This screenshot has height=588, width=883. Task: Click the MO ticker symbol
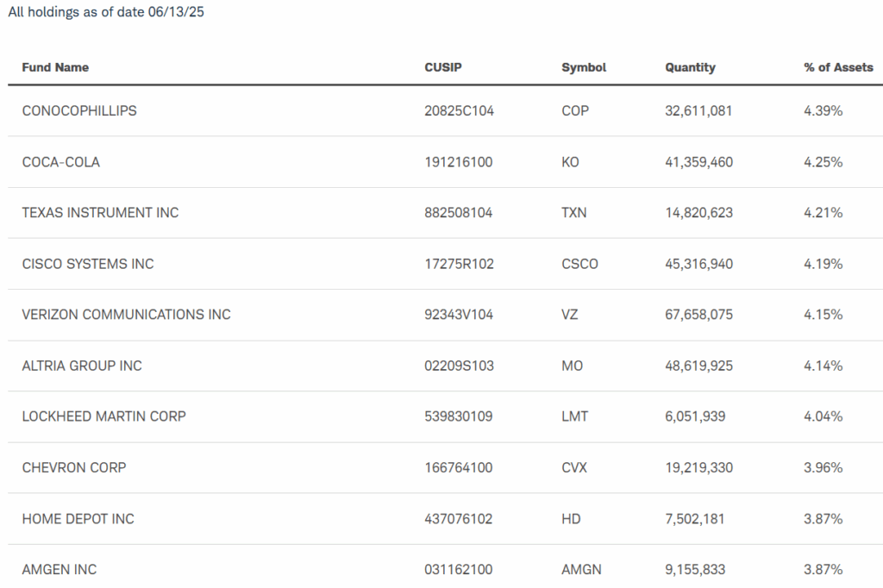pyautogui.click(x=573, y=366)
